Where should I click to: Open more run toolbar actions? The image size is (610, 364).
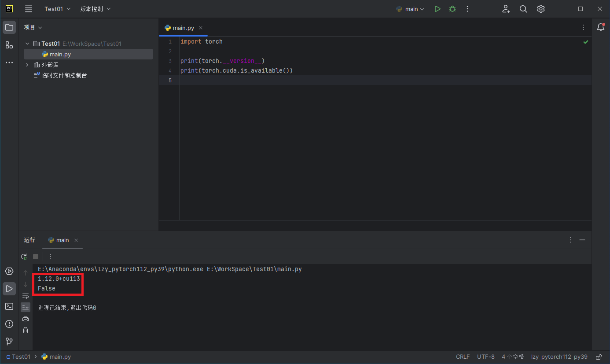pyautogui.click(x=50, y=257)
